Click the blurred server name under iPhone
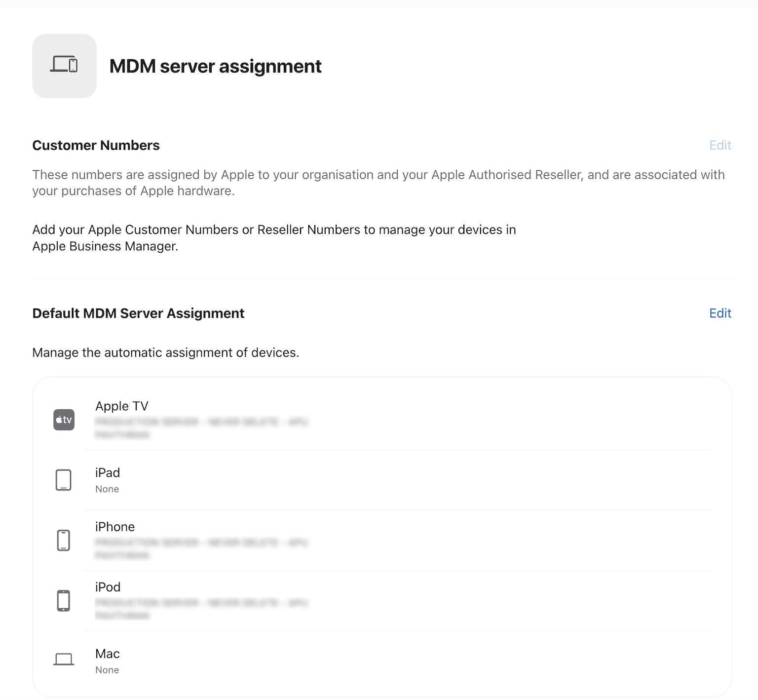This screenshot has width=758, height=700. 201,548
